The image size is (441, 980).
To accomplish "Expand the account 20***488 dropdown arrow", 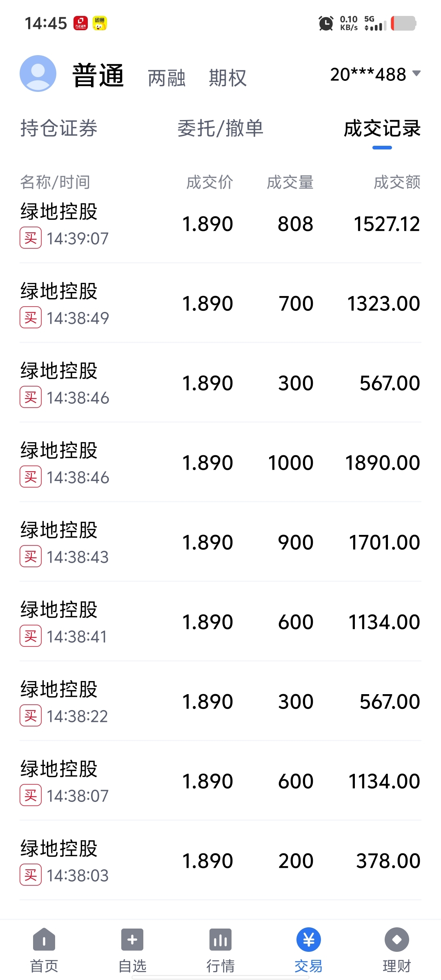I will 416,73.
